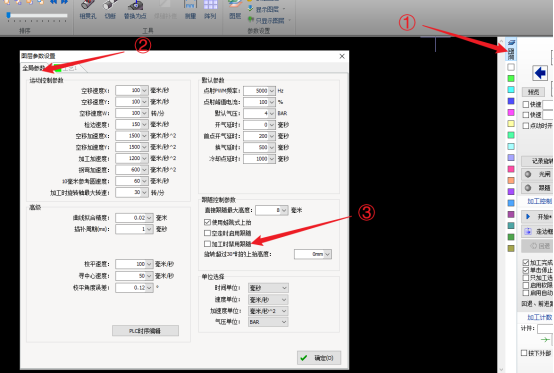Click the 相贯孔 tool icon in ribbon

click(87, 10)
